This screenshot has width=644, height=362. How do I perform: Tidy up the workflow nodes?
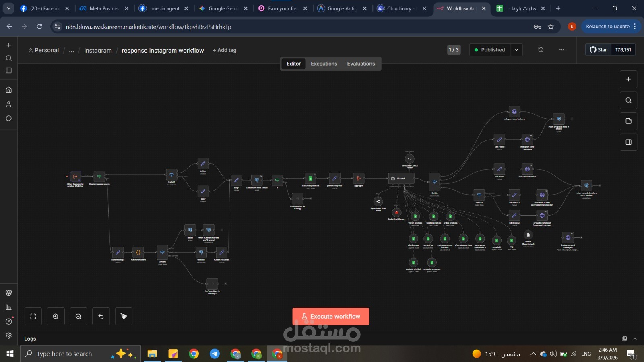point(124,316)
